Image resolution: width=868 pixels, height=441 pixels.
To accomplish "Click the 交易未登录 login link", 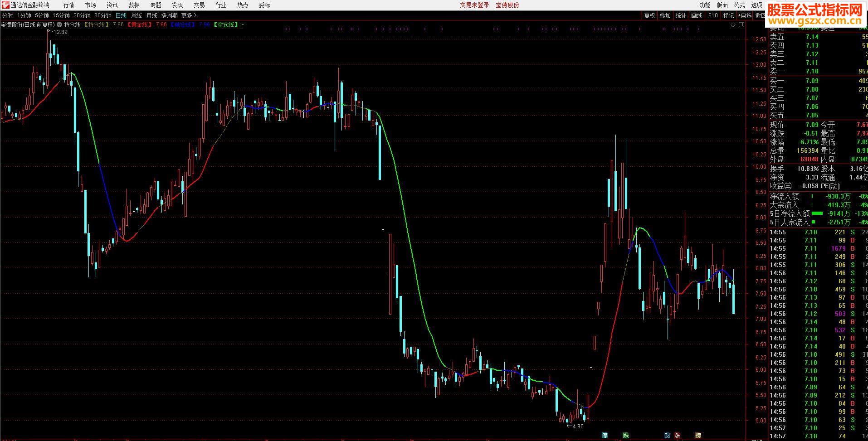I will (475, 5).
